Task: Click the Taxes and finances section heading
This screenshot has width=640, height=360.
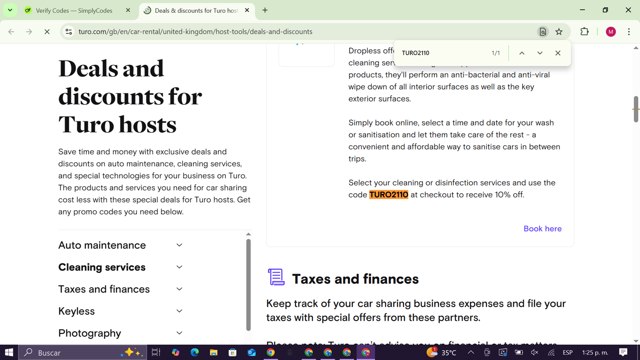Action: tap(355, 279)
